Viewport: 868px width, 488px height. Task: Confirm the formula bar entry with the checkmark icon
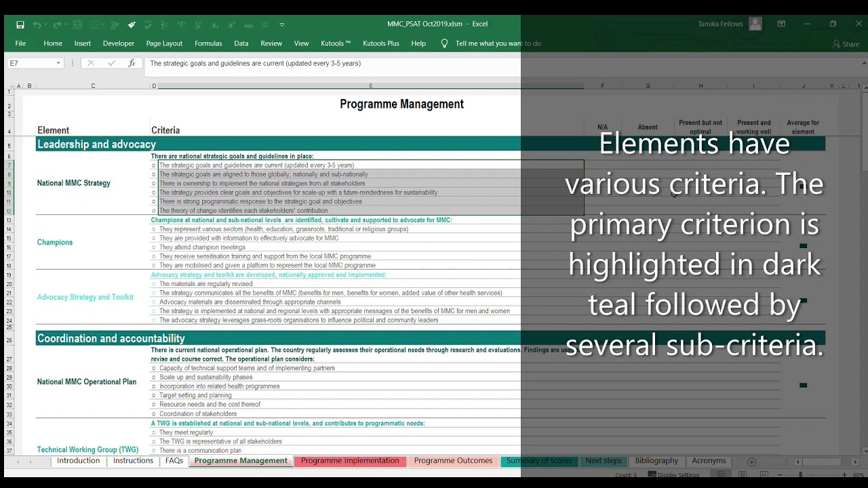pyautogui.click(x=111, y=63)
